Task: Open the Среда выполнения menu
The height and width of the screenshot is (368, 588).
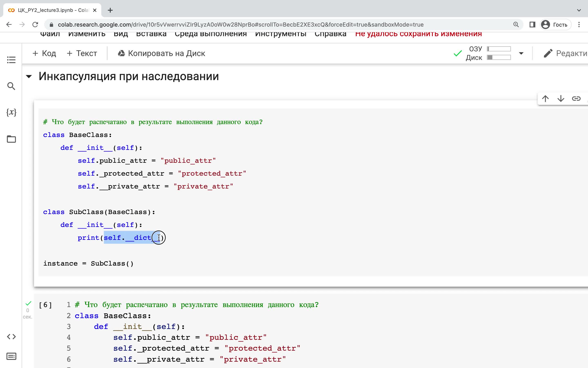Action: 211,34
